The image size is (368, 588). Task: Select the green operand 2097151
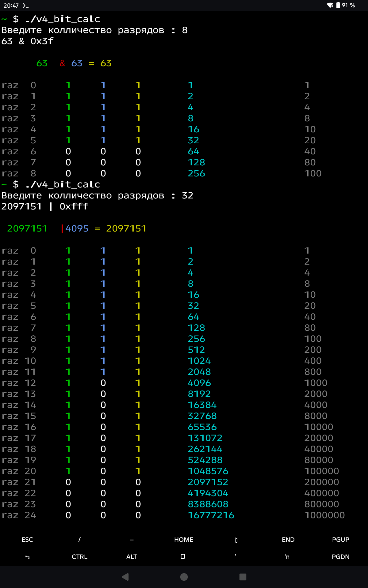pos(27,228)
